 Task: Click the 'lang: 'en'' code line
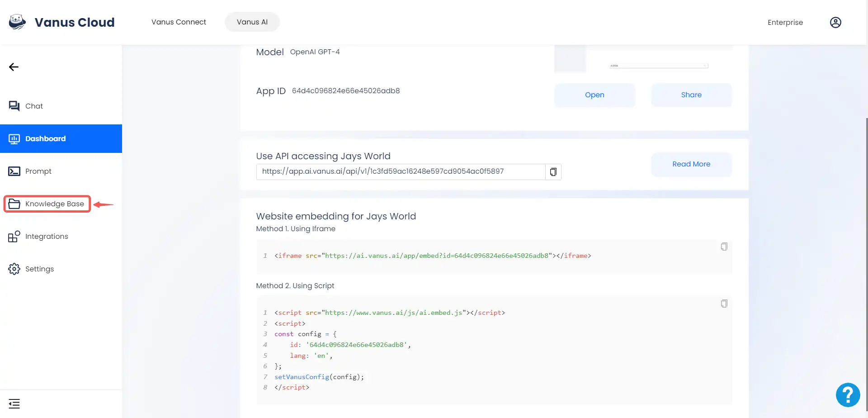click(311, 356)
